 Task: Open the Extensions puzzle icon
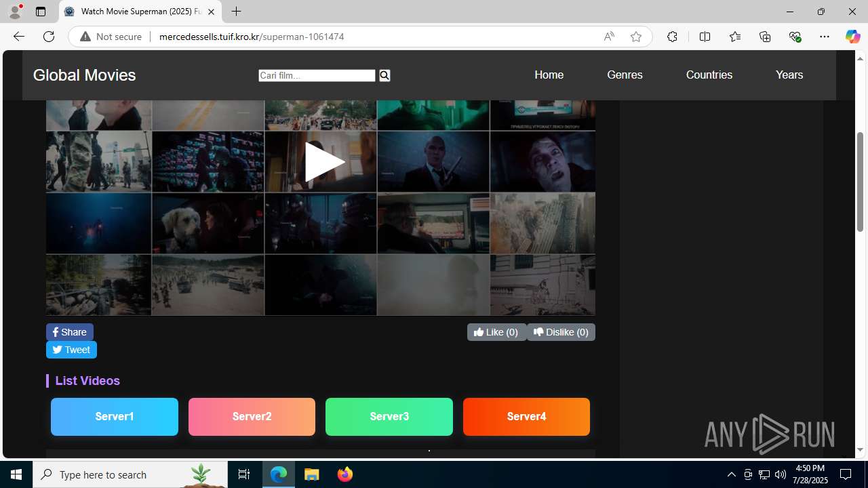tap(672, 37)
